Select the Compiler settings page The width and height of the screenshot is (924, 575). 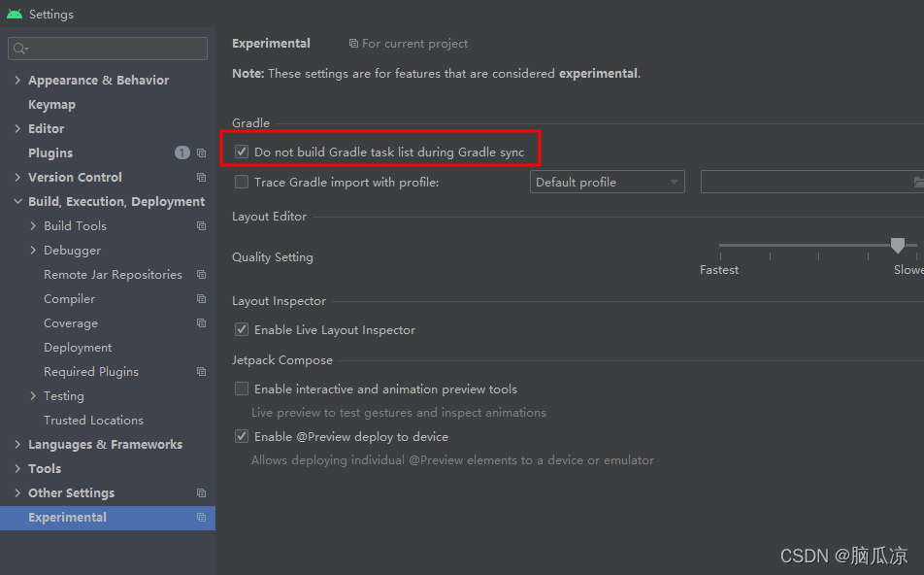(x=69, y=299)
